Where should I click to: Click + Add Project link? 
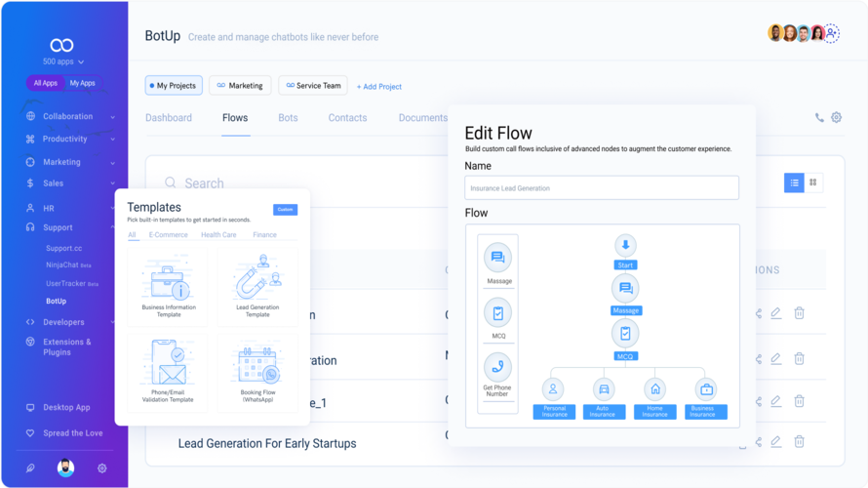(379, 87)
